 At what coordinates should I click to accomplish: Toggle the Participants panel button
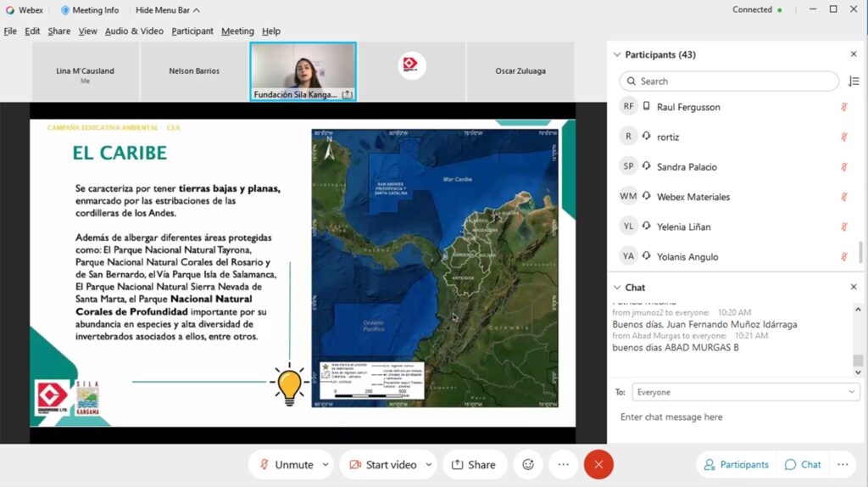(737, 464)
